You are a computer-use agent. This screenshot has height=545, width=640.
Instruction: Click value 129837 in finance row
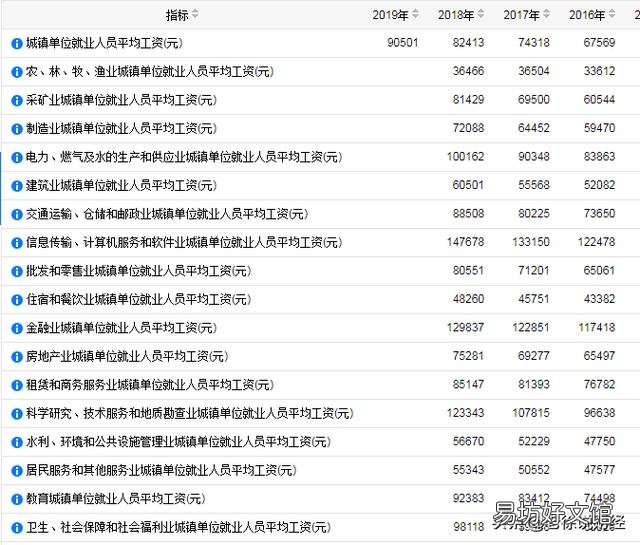point(465,327)
